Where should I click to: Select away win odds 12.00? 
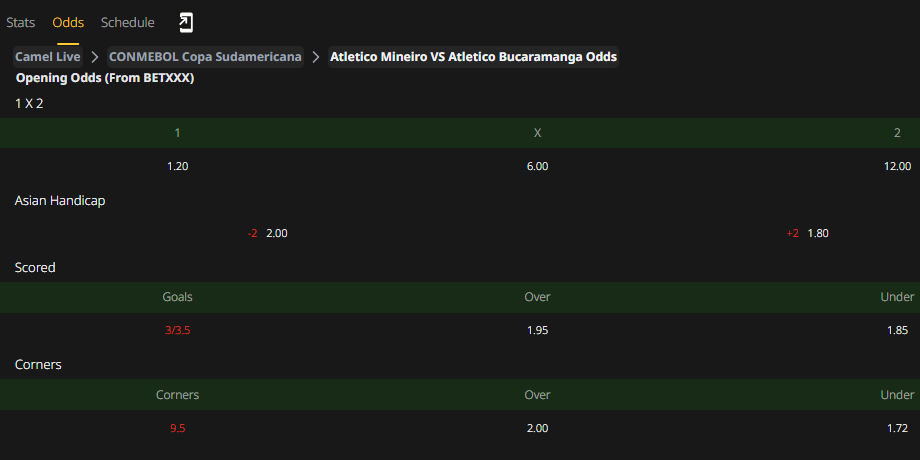coord(897,166)
